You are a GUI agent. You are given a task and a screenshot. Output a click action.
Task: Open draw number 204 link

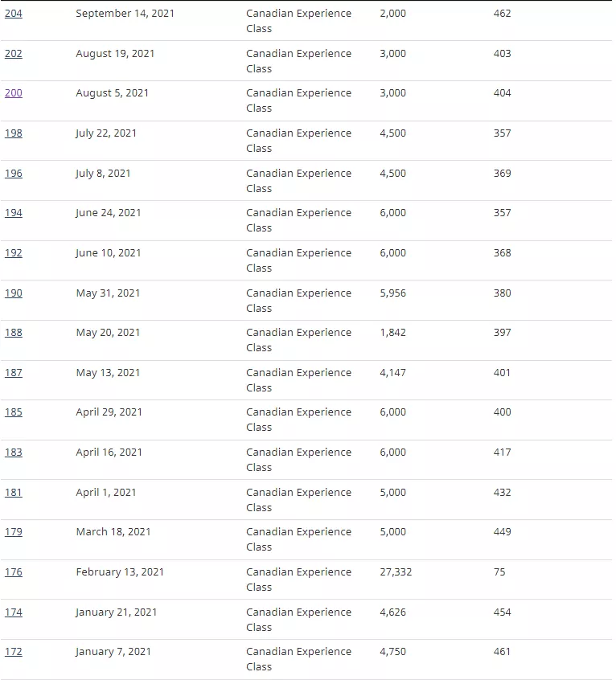point(14,14)
